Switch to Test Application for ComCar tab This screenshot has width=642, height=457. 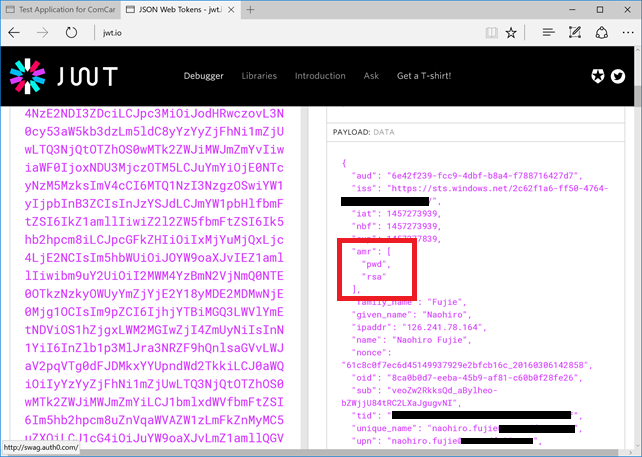click(x=61, y=9)
